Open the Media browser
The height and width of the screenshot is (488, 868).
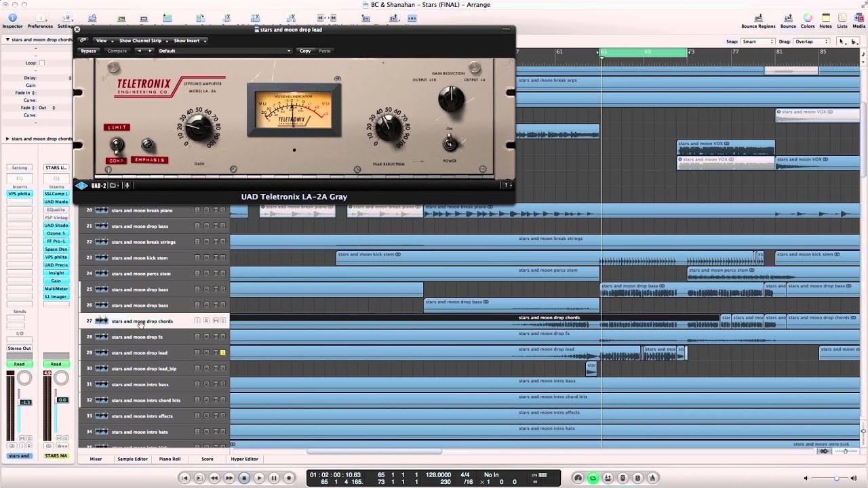pyautogui.click(x=859, y=18)
